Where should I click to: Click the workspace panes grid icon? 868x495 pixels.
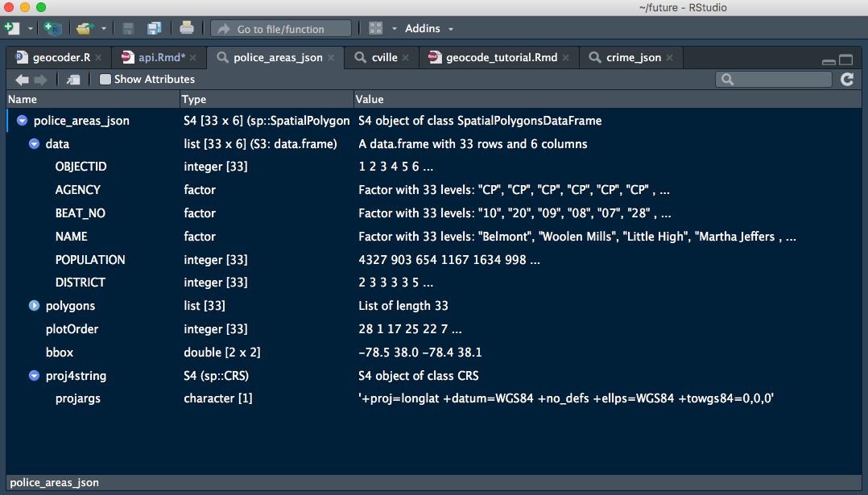(x=376, y=28)
